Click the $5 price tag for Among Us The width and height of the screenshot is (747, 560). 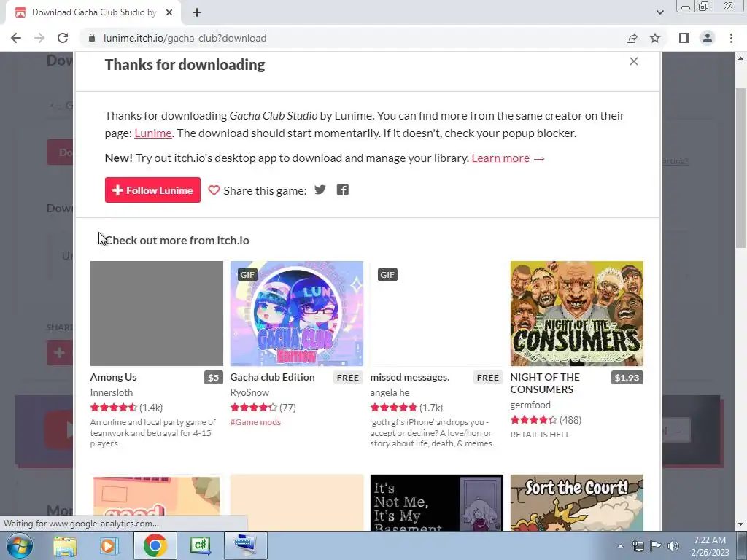tap(214, 378)
